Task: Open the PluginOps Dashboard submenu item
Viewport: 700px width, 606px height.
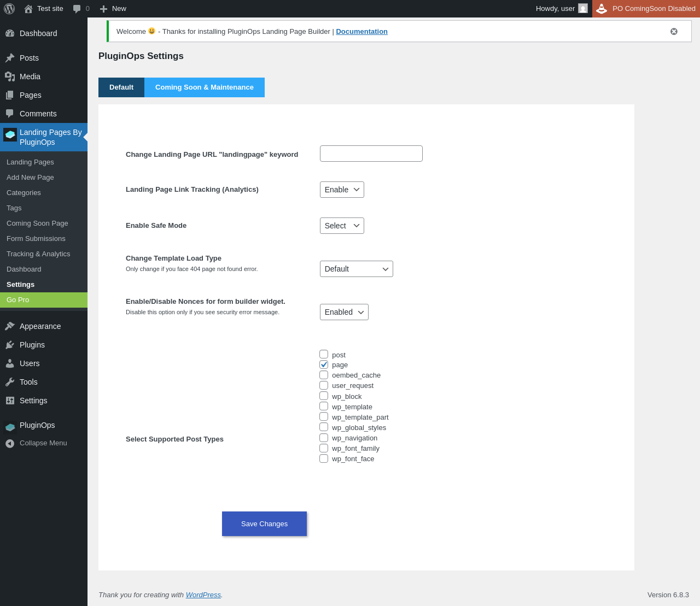Action: tap(44, 269)
